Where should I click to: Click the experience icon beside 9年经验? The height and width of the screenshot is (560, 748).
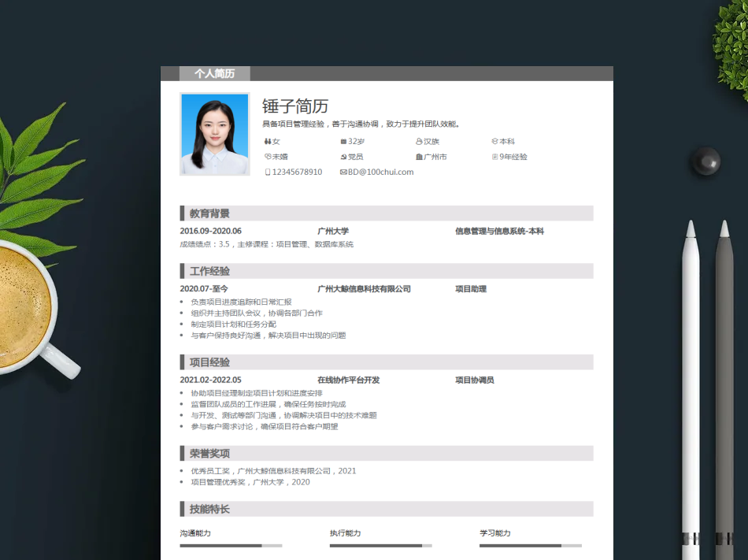point(494,157)
